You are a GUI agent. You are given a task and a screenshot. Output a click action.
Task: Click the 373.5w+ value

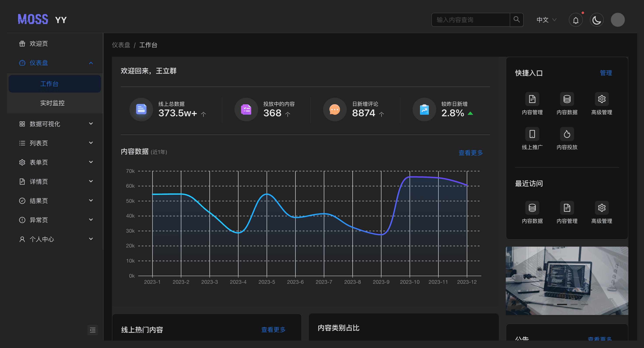178,113
